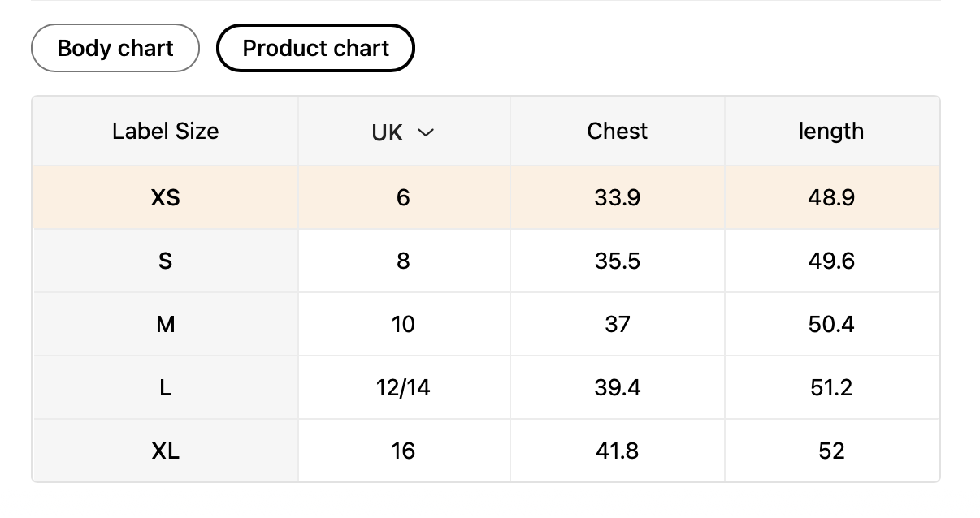This screenshot has width=980, height=518.
Task: Click the length column header
Action: [830, 132]
